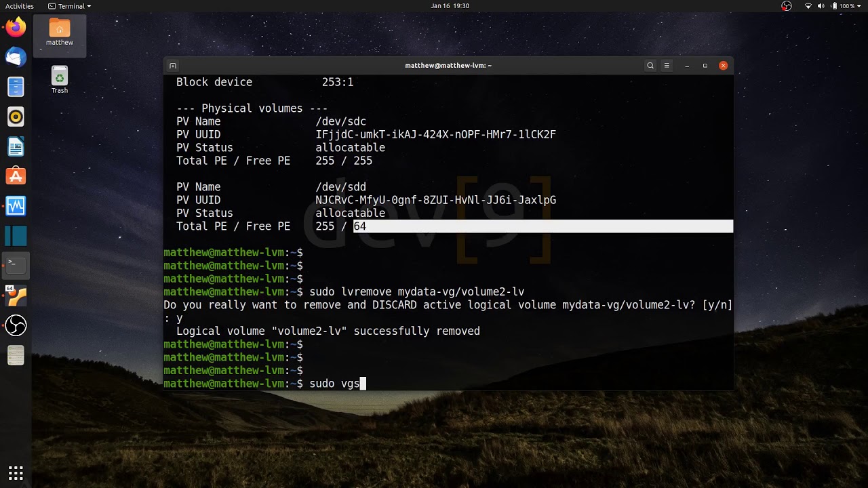The width and height of the screenshot is (868, 488).
Task: Open the Files manager in dock
Action: click(x=16, y=87)
